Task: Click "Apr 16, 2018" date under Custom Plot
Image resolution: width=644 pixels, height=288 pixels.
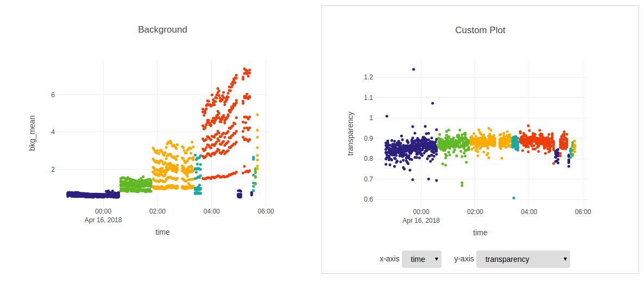Action: [421, 221]
